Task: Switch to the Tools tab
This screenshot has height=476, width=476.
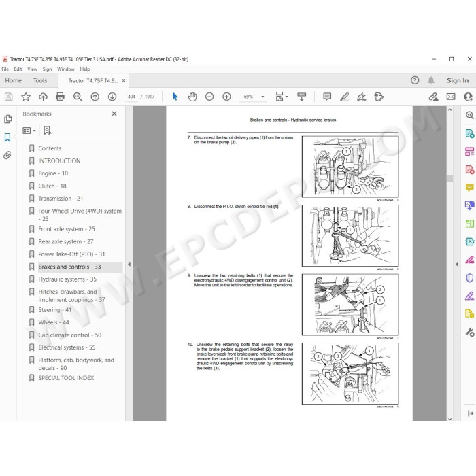Action: point(40,80)
